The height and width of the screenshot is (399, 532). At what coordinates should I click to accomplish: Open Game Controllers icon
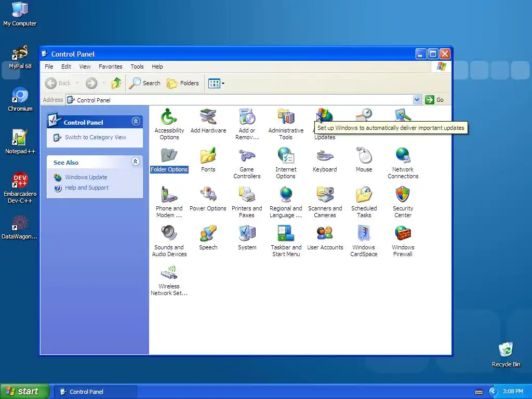click(247, 156)
